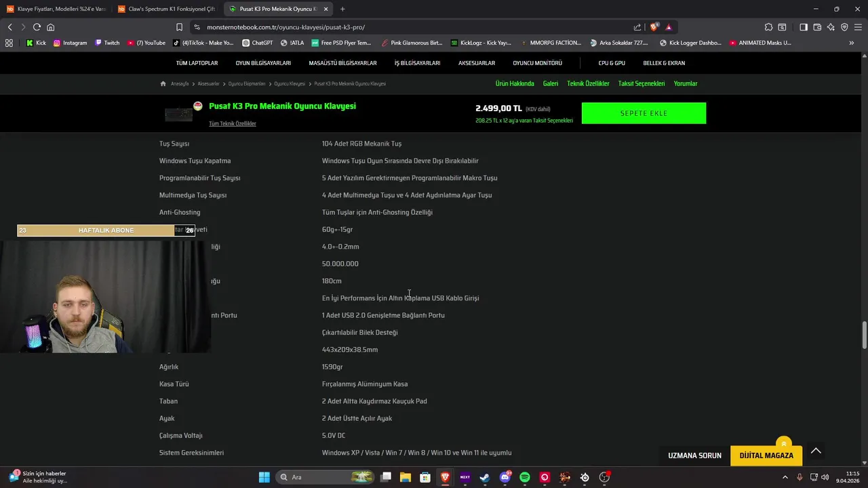Open the Tüm Teknik Özellikler link
Viewport: 868px width, 488px height.
coord(233,124)
